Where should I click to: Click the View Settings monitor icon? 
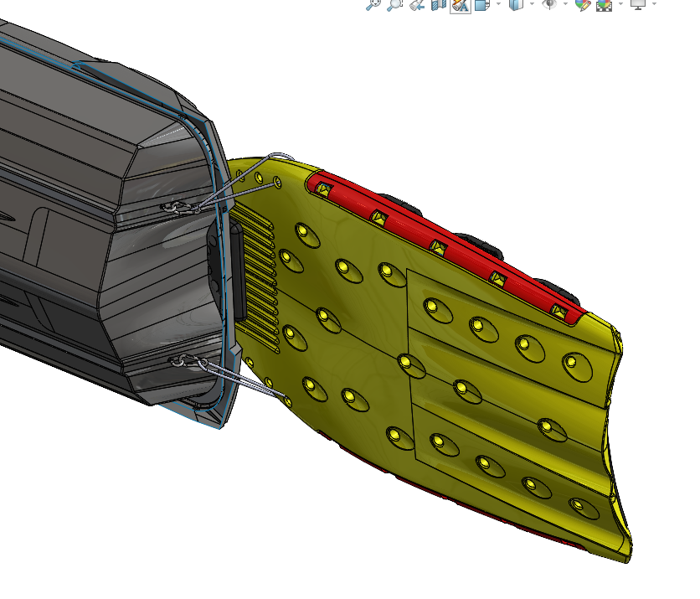click(x=638, y=4)
